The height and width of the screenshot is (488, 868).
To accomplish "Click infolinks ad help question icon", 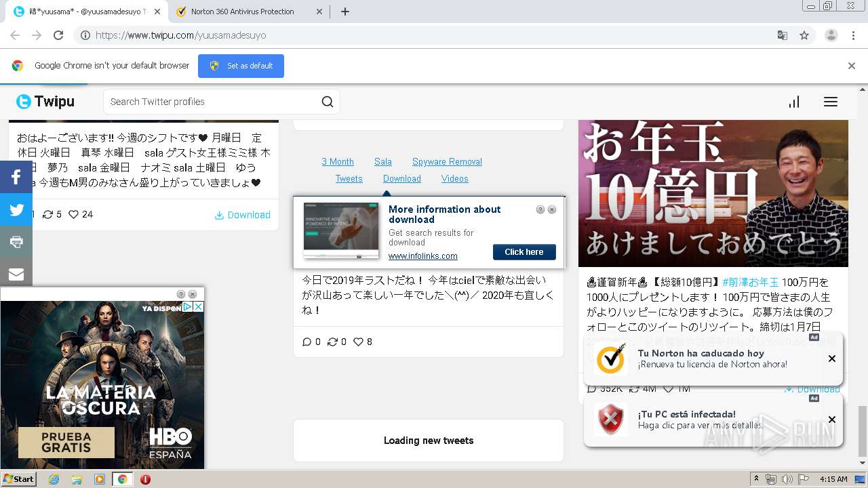I will pyautogui.click(x=540, y=209).
